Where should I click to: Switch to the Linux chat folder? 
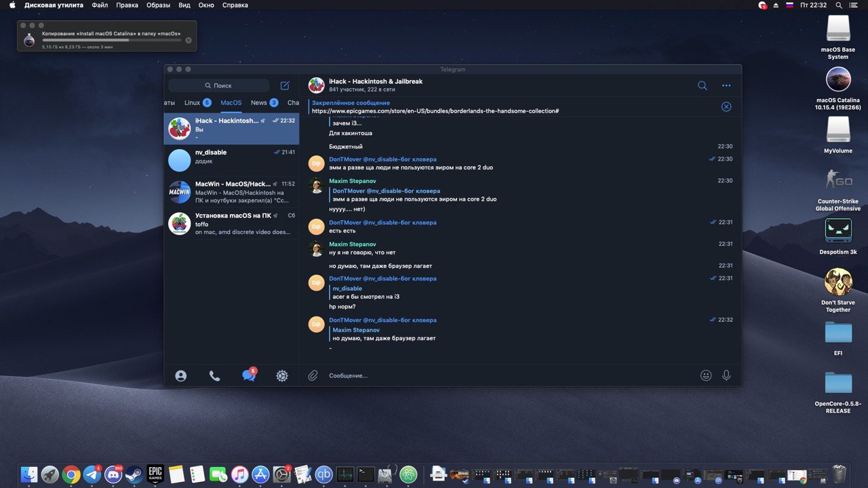(197, 102)
